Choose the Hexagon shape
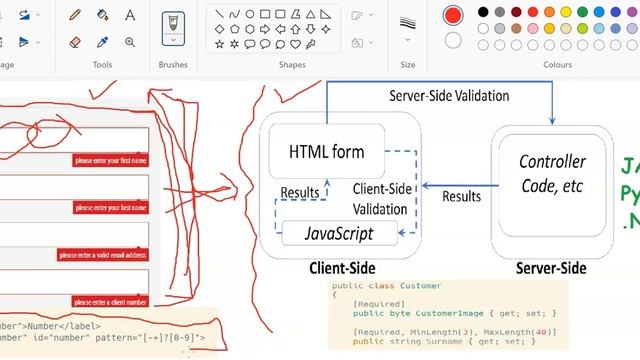 click(x=250, y=29)
